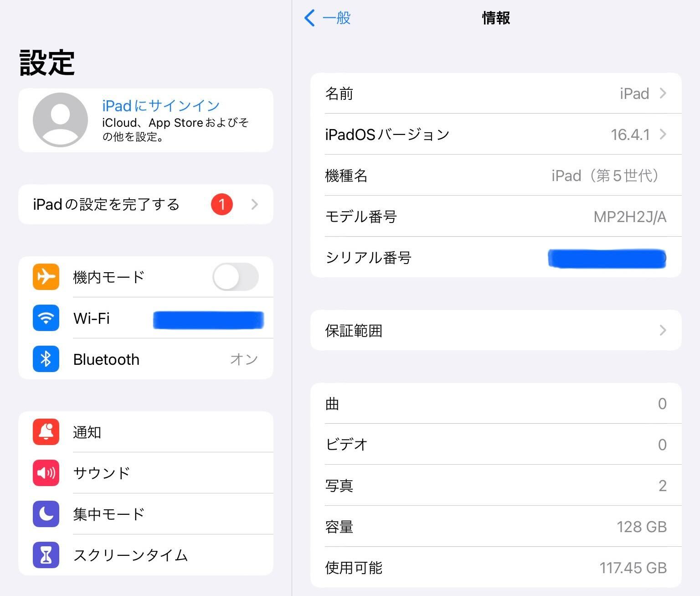Open the iPadOSバージョン row
The height and width of the screenshot is (596, 700).
point(496,135)
